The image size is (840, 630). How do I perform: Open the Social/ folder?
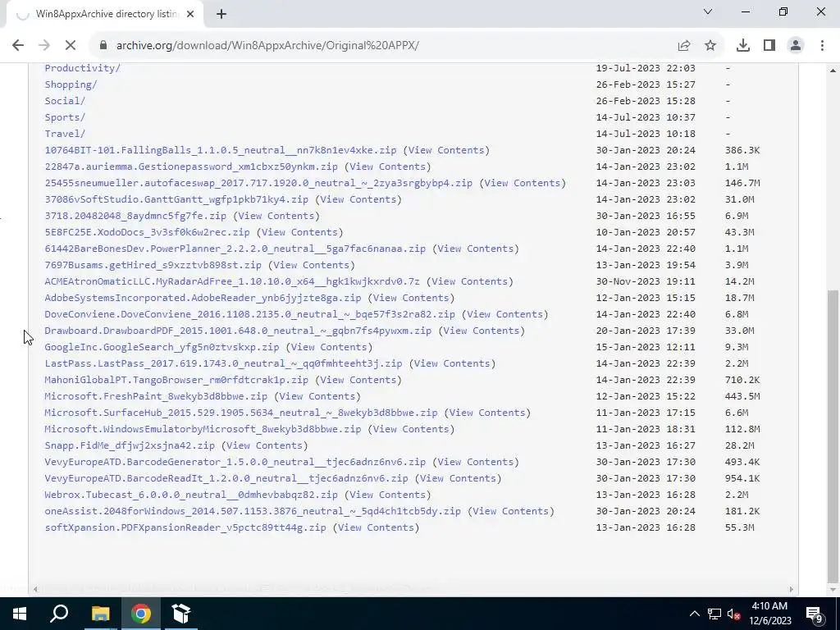click(65, 101)
